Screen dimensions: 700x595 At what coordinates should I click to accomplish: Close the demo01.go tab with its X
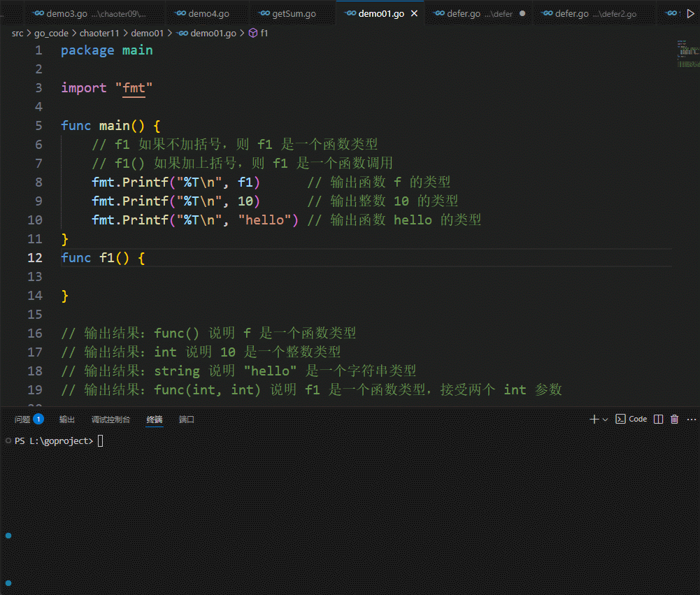(414, 14)
